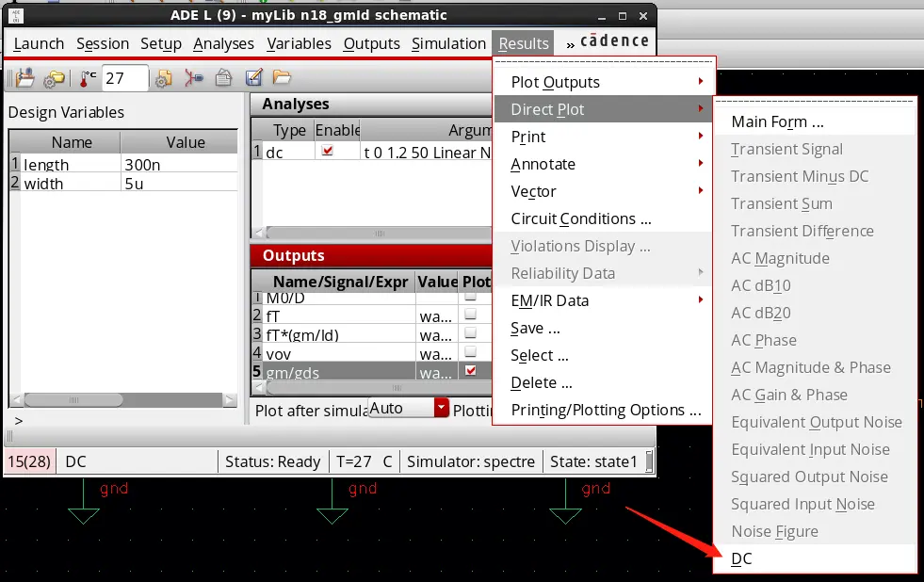Open the Variables menu
This screenshot has width=924, height=582.
click(299, 43)
